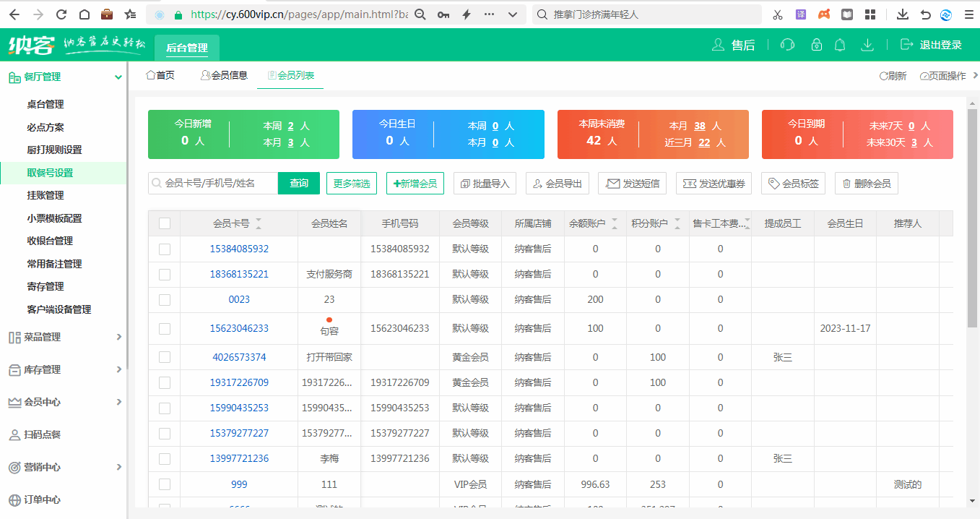Toggle the select-all checkbox in table header
Screen dimensions: 980x519
[x=164, y=223]
